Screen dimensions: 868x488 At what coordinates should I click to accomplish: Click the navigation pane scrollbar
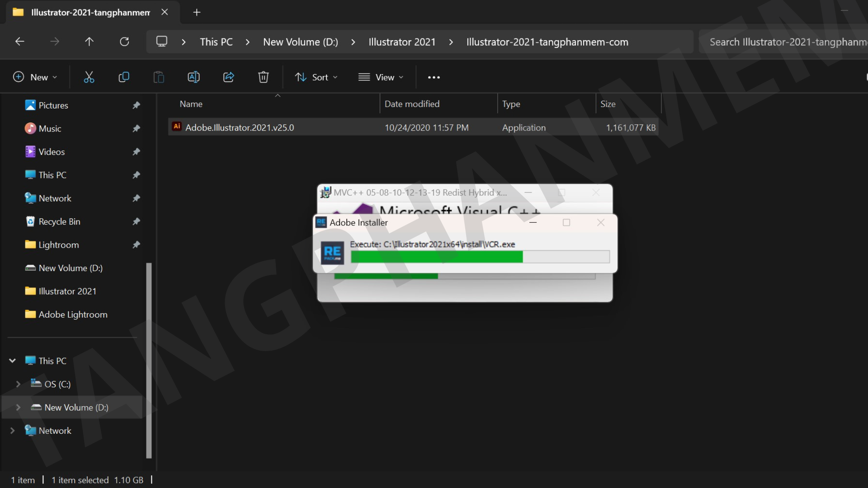pos(149,361)
